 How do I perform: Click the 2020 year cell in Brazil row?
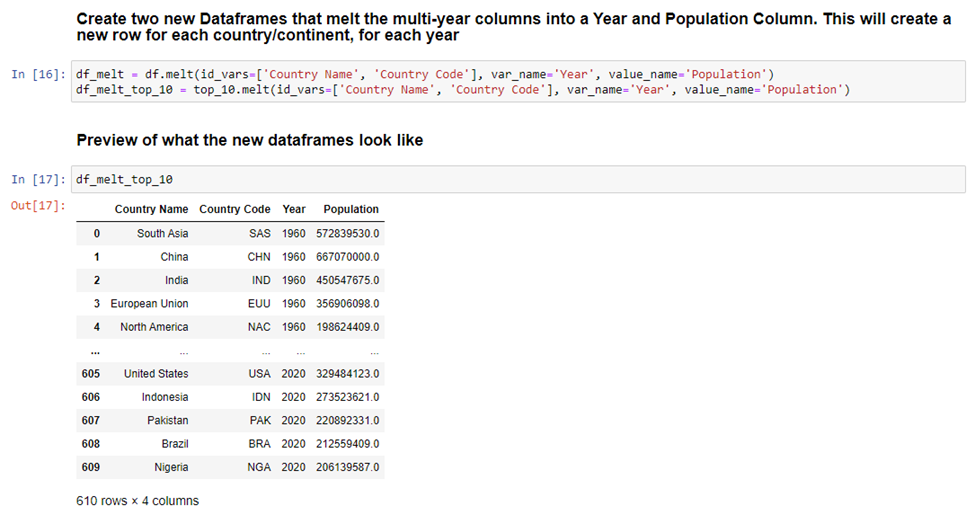tap(293, 444)
